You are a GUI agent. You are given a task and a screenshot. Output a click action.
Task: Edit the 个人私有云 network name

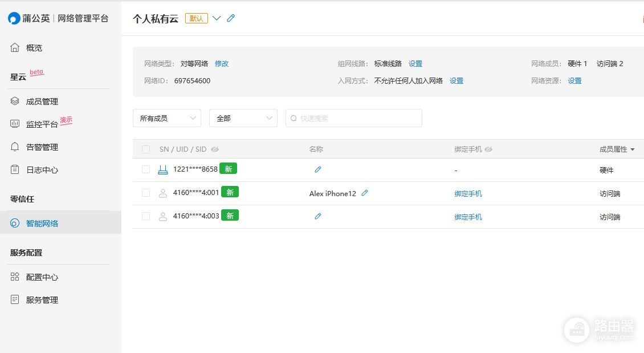(231, 18)
